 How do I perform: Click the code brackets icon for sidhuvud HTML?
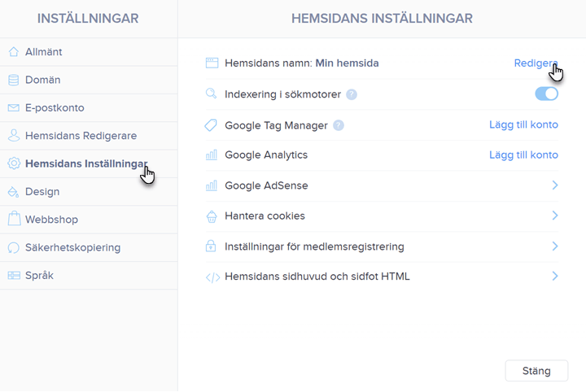(x=212, y=277)
